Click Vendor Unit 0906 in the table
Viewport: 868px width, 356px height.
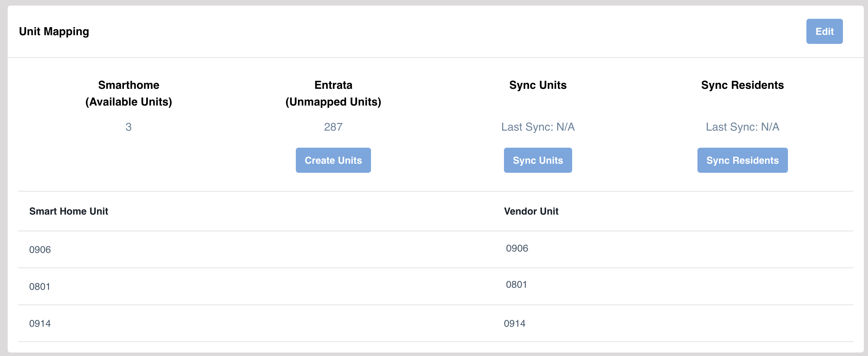pyautogui.click(x=516, y=249)
